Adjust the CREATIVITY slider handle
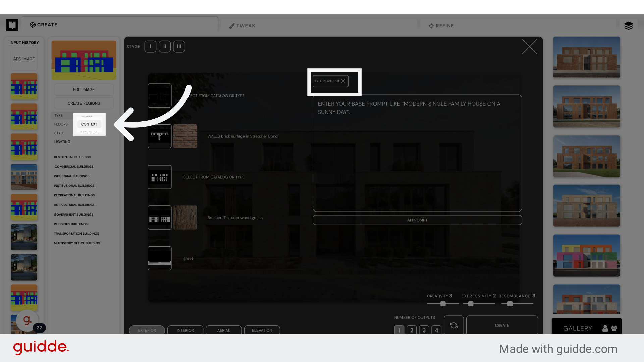The height and width of the screenshot is (362, 644). [x=443, y=304]
